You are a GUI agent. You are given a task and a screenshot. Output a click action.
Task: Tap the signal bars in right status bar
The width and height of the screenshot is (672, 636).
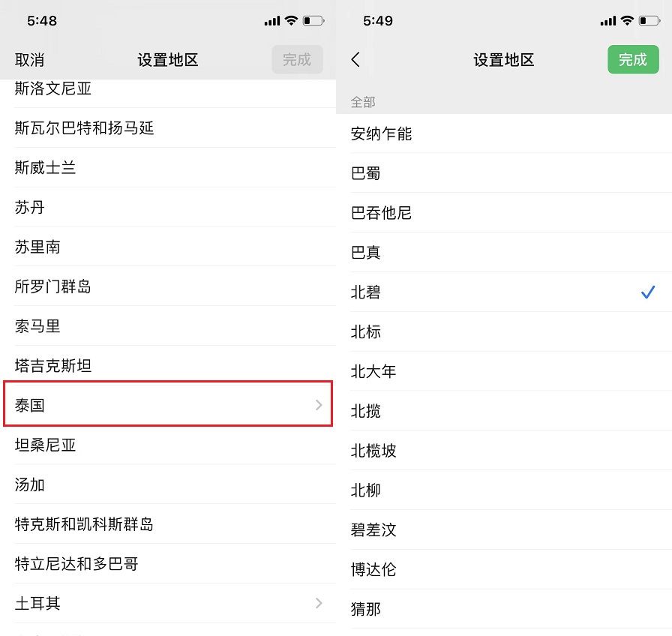(x=608, y=21)
